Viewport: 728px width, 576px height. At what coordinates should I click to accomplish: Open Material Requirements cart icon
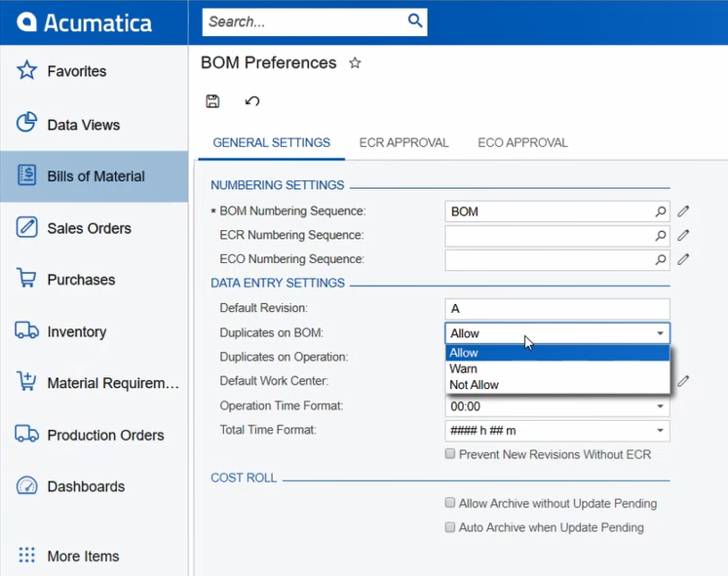pos(26,381)
